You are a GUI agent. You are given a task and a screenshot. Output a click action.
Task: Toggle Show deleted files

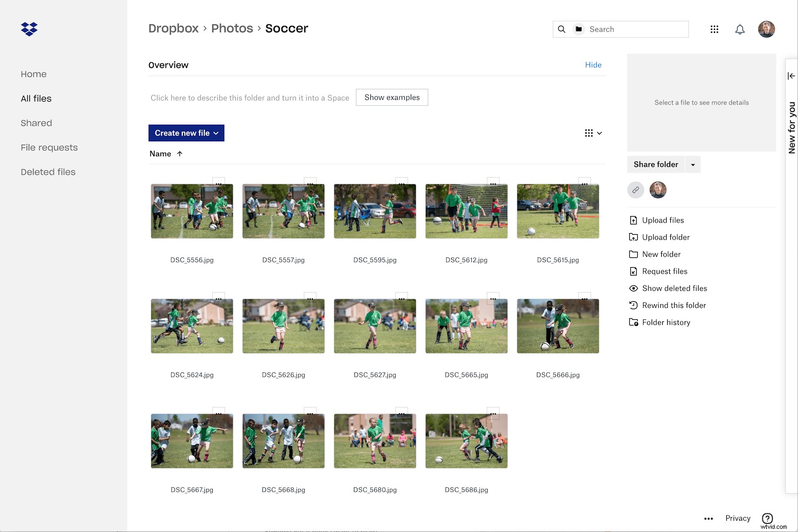coord(634,288)
